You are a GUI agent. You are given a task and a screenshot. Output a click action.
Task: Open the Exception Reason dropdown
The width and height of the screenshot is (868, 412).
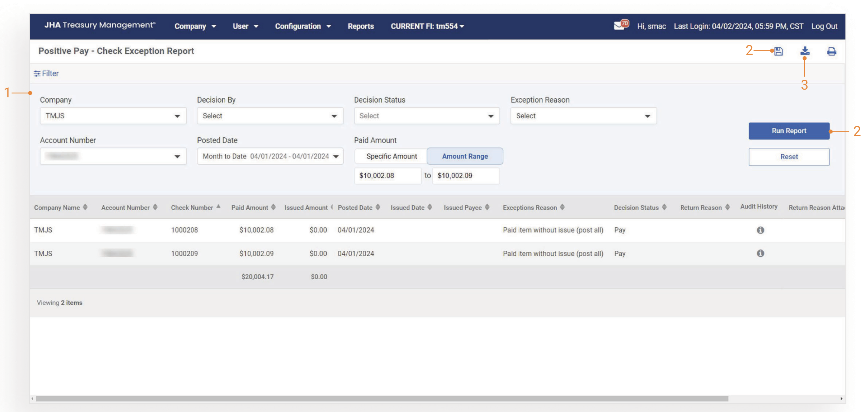coord(583,116)
